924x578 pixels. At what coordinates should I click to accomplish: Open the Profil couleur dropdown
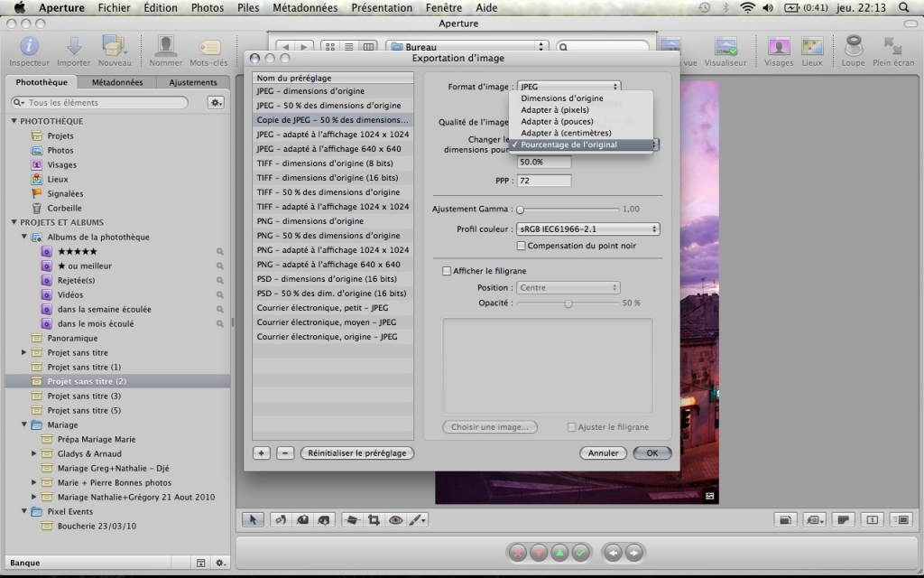click(588, 228)
